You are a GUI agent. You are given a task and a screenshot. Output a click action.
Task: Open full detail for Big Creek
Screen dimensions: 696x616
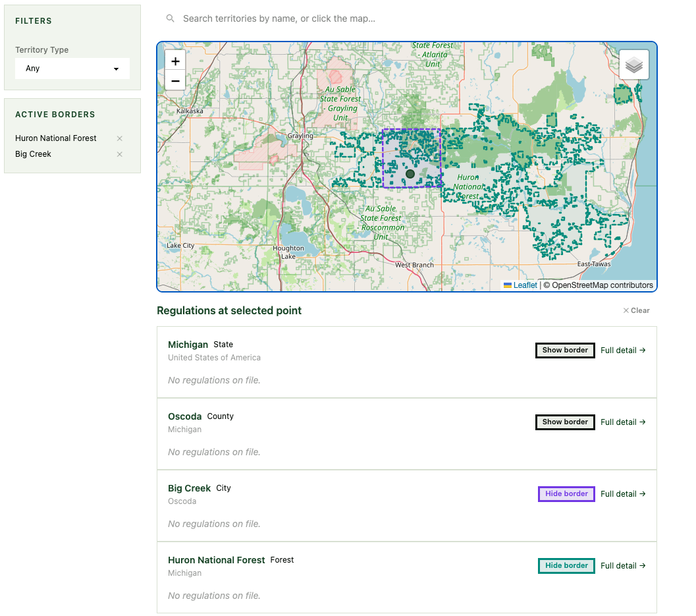point(623,494)
